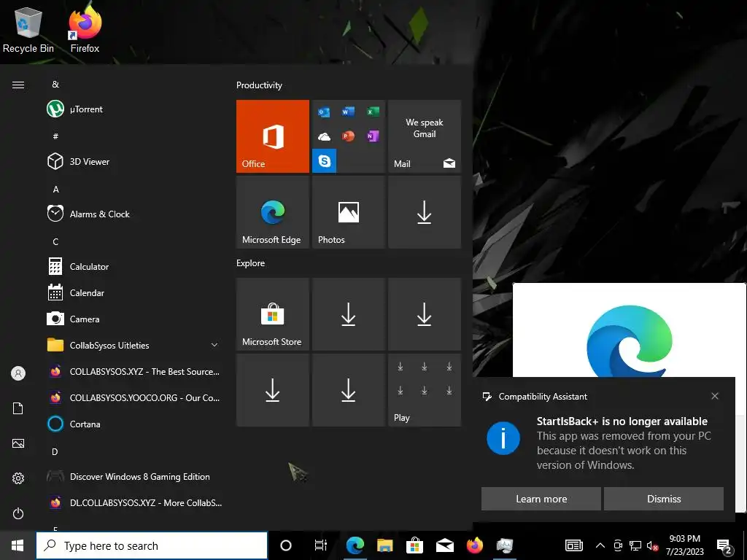The height and width of the screenshot is (560, 747).
Task: Open COLLABSYSOS.YOOCO.ORG shortcut
Action: point(133,397)
